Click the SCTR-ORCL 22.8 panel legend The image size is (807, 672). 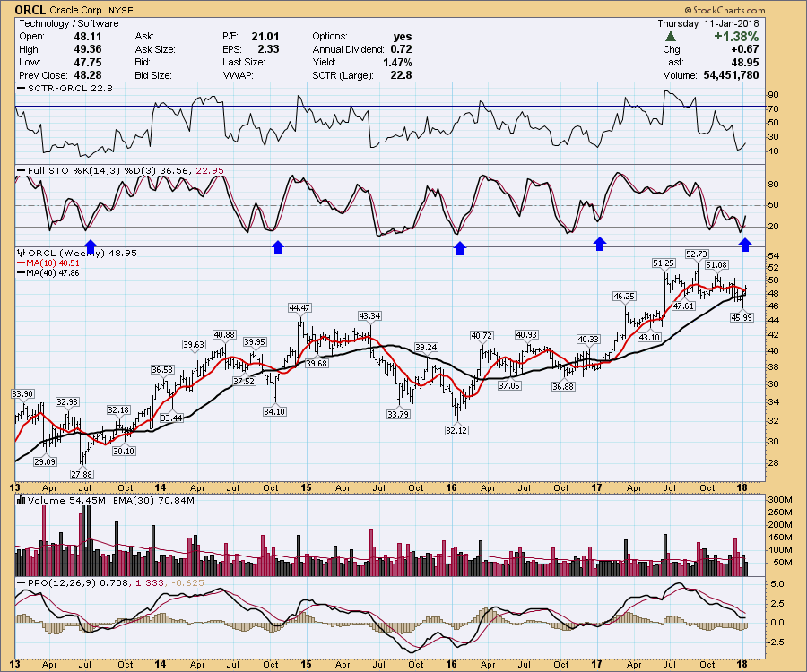click(65, 88)
